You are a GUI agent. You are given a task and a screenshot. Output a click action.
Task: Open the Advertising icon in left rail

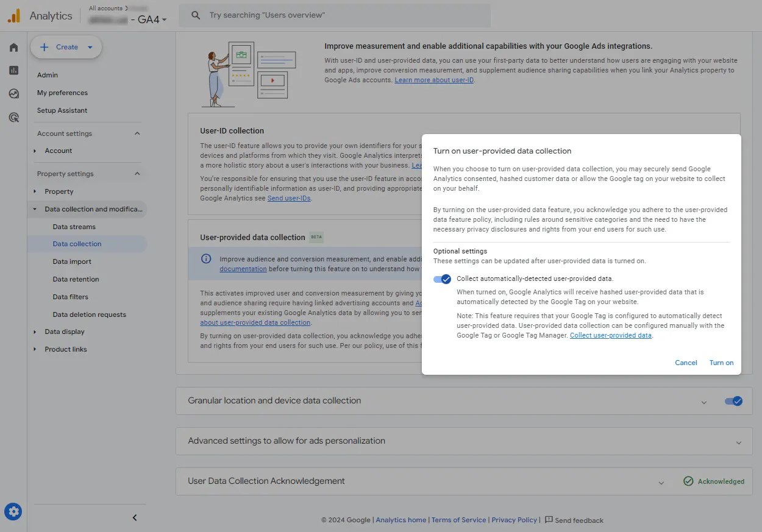13,117
